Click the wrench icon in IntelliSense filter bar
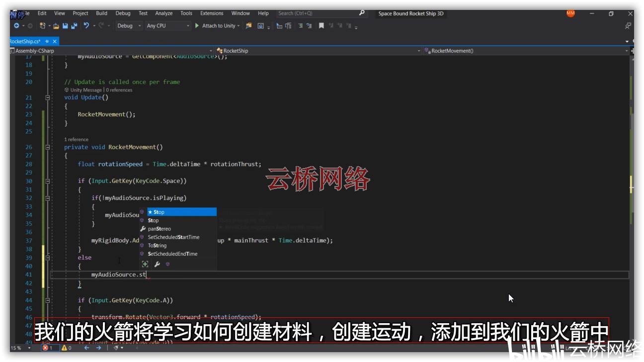The width and height of the screenshot is (644, 362). 157,265
